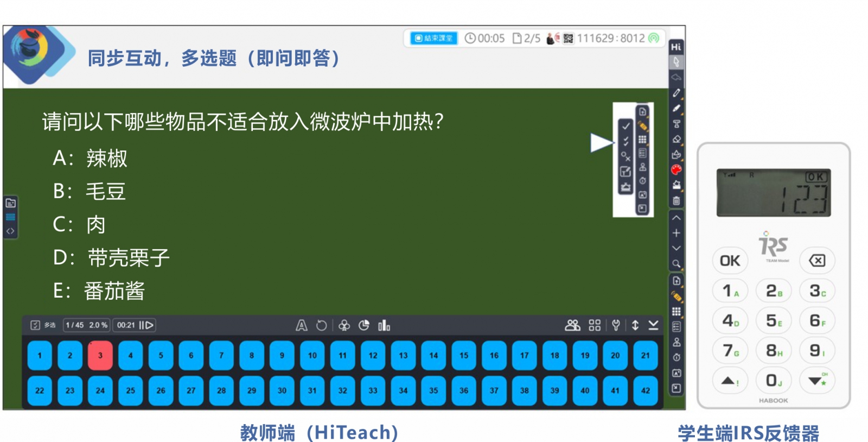Open the timer tool in sidebar

[x=676, y=358]
